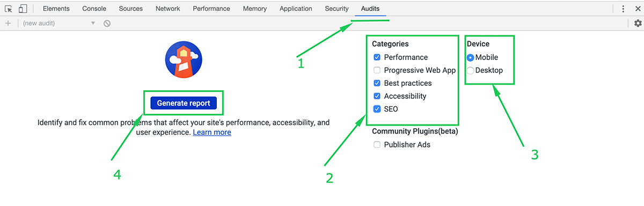This screenshot has height=206, width=644.
Task: Open the audit settings gear icon
Action: (x=638, y=23)
